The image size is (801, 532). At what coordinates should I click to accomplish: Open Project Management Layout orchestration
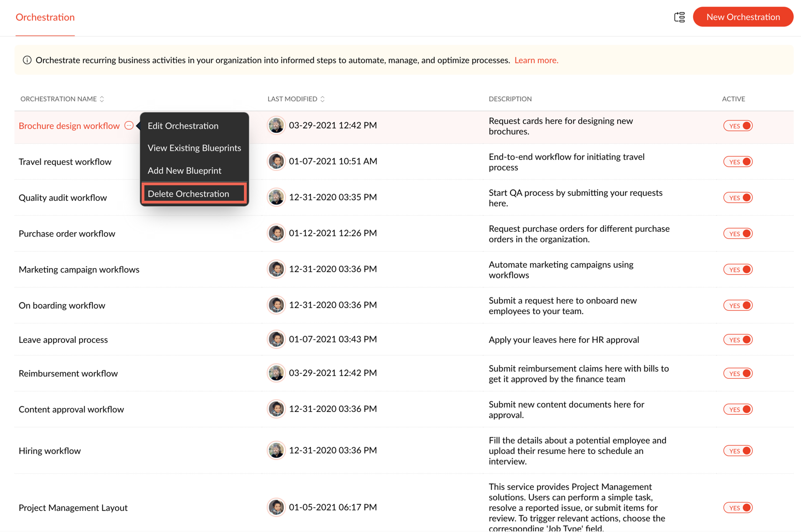(x=73, y=508)
